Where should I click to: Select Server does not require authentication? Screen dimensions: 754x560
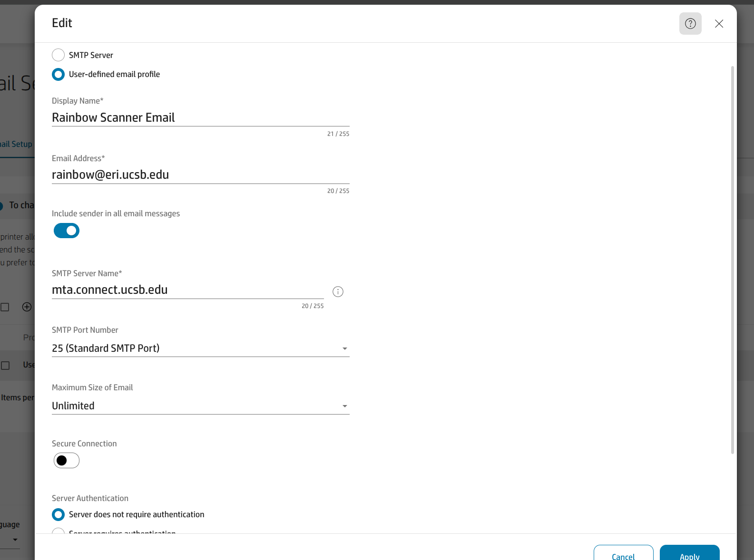click(59, 514)
